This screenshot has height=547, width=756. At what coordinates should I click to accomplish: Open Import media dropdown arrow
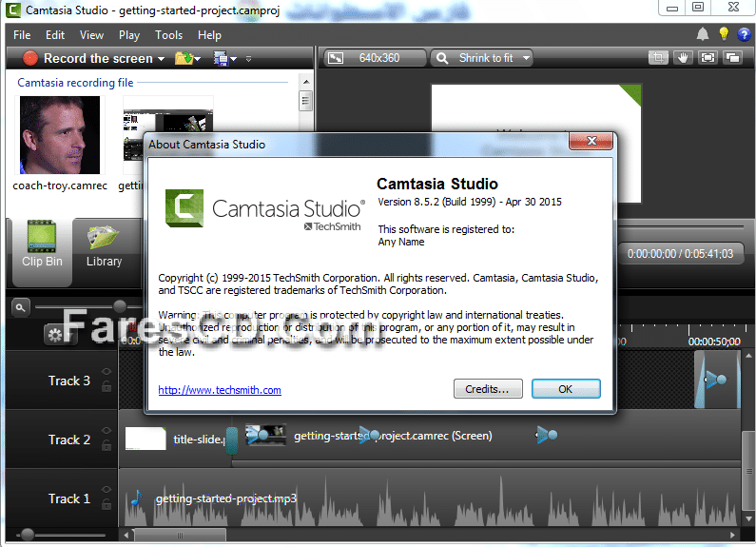198,59
